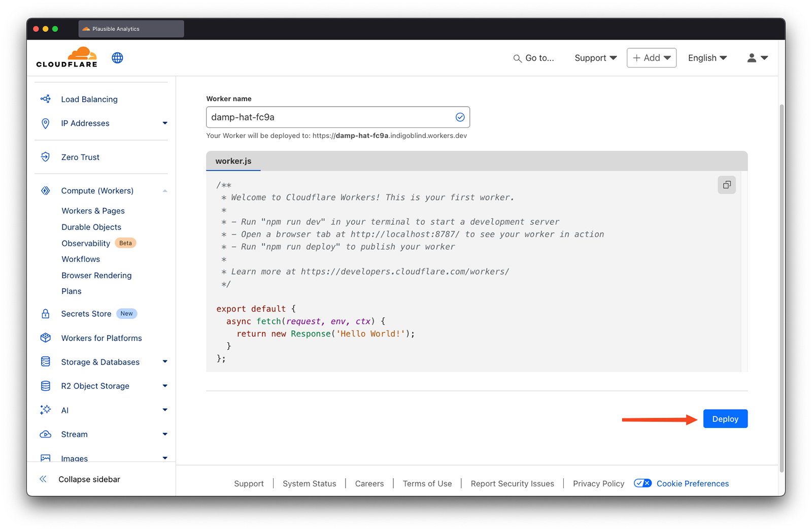812x531 pixels.
Task: Select the Load Balancing icon
Action: 46,99
